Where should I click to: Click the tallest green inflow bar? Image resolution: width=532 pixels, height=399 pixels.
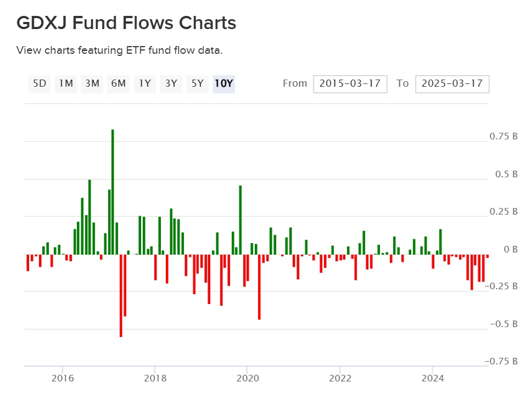pyautogui.click(x=113, y=192)
